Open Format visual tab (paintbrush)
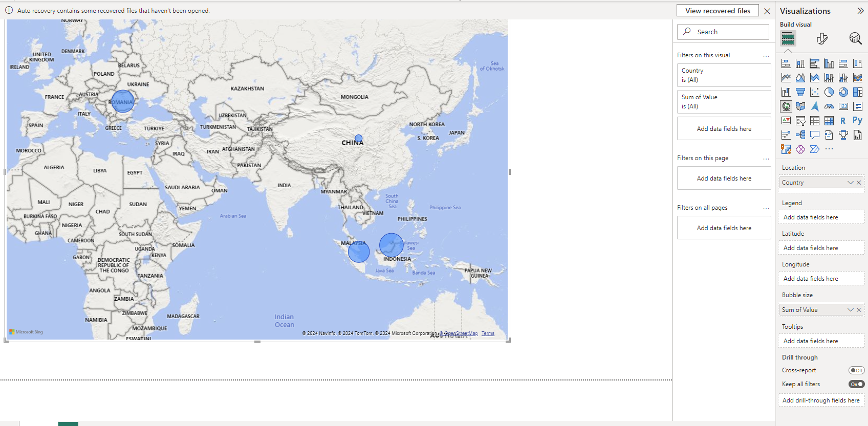This screenshot has width=868, height=426. [822, 38]
